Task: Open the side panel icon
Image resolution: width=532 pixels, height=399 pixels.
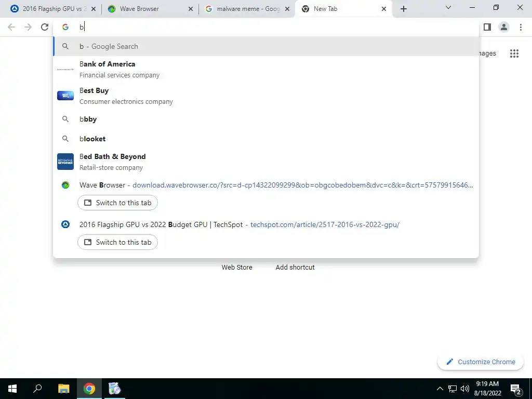Action: point(487,27)
